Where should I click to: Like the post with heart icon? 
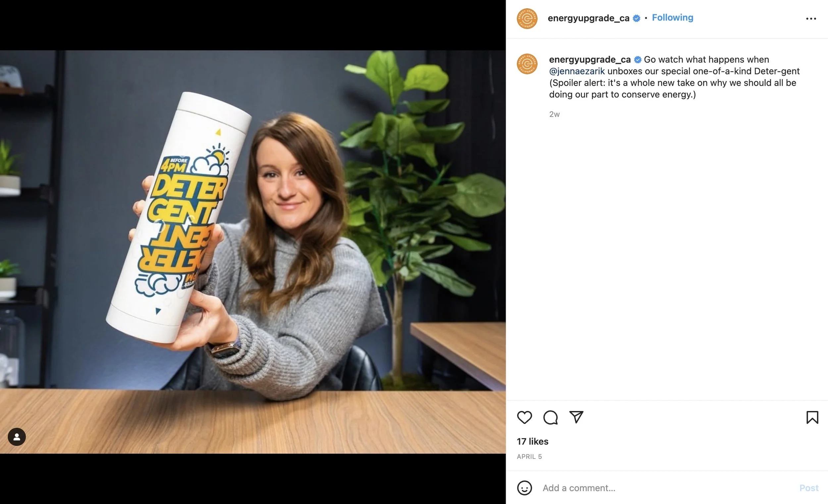pyautogui.click(x=524, y=417)
